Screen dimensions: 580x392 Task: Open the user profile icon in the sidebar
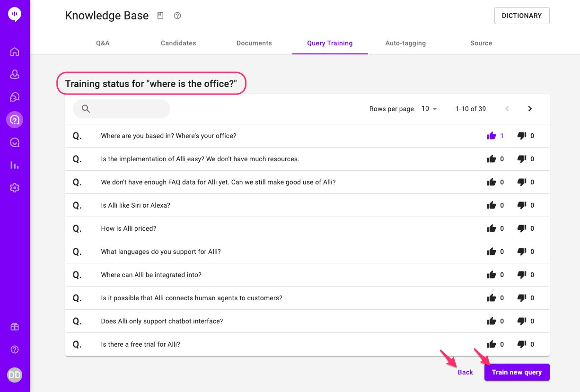[15, 74]
